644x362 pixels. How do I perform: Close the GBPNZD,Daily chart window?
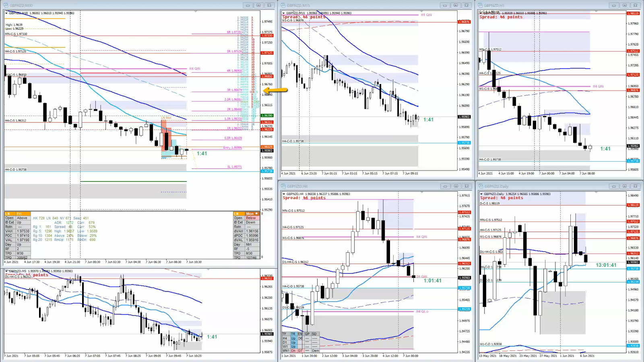[x=635, y=186]
